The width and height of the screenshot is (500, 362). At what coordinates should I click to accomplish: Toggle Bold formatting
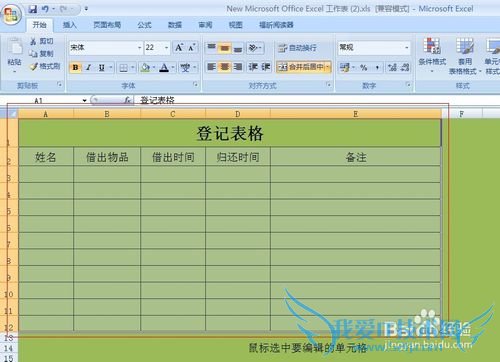coord(75,67)
